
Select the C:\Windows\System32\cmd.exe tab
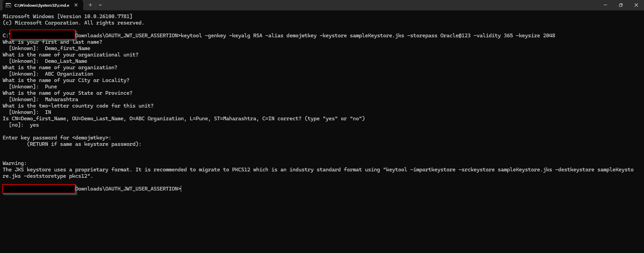click(x=42, y=5)
